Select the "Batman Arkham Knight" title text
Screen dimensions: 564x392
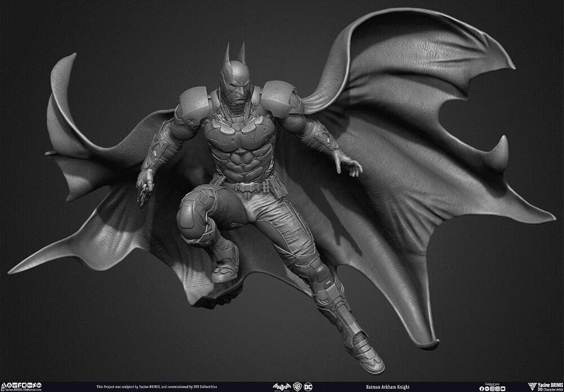pyautogui.click(x=387, y=387)
